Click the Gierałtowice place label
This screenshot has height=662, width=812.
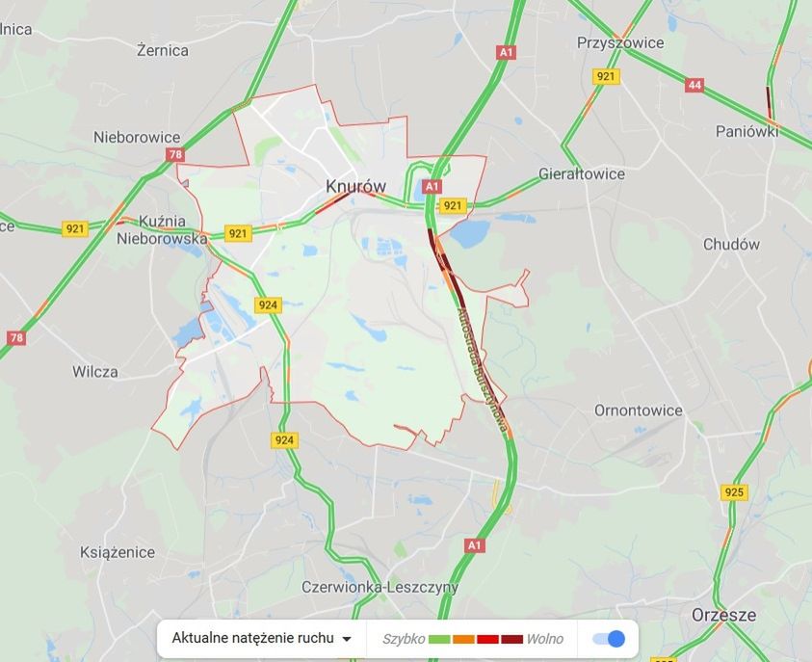582,174
